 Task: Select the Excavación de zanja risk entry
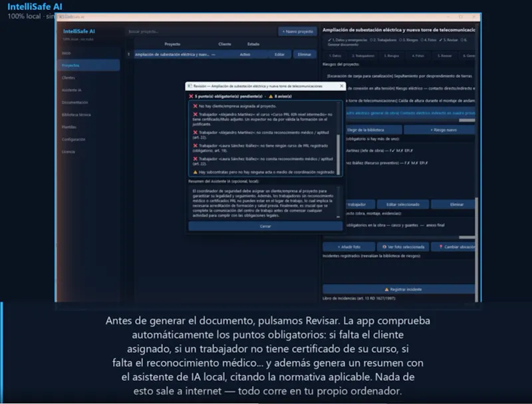[400, 76]
